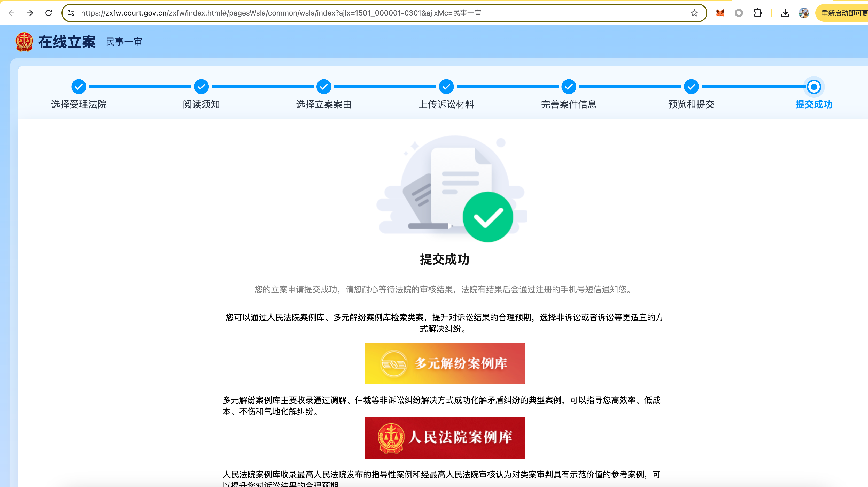Click the 选择受理法院 step checkmark

pos(79,87)
